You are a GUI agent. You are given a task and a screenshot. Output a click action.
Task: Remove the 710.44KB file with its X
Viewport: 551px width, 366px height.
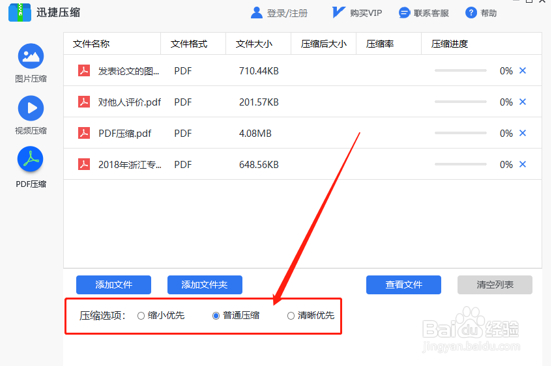(523, 71)
